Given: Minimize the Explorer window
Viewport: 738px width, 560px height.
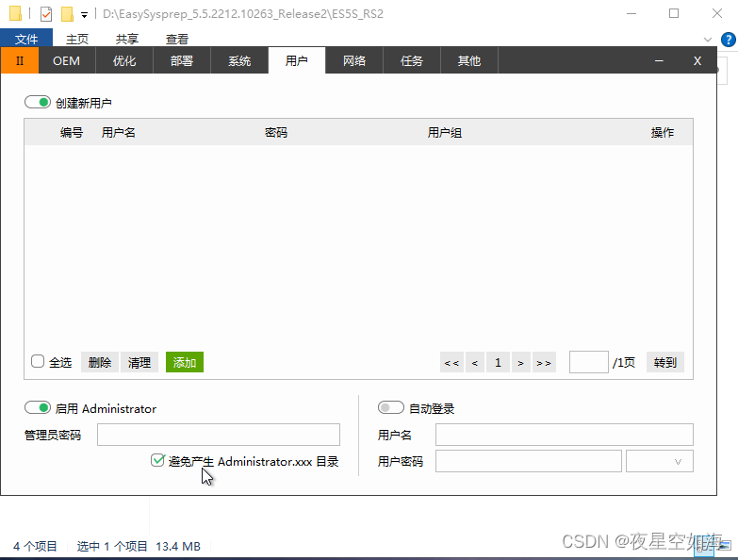Looking at the screenshot, I should click(631, 13).
